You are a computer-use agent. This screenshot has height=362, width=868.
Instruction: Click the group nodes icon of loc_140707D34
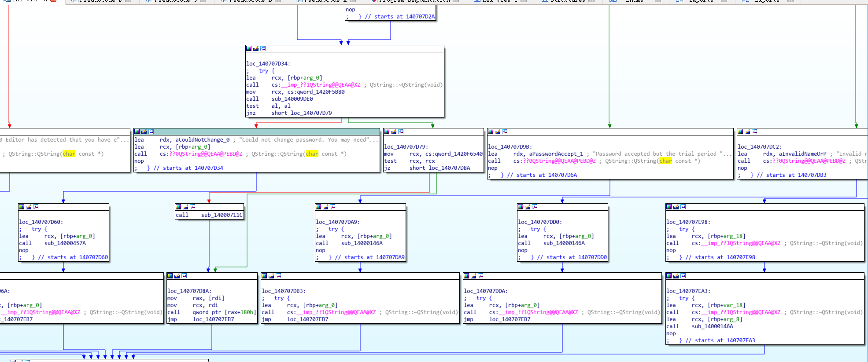263,48
